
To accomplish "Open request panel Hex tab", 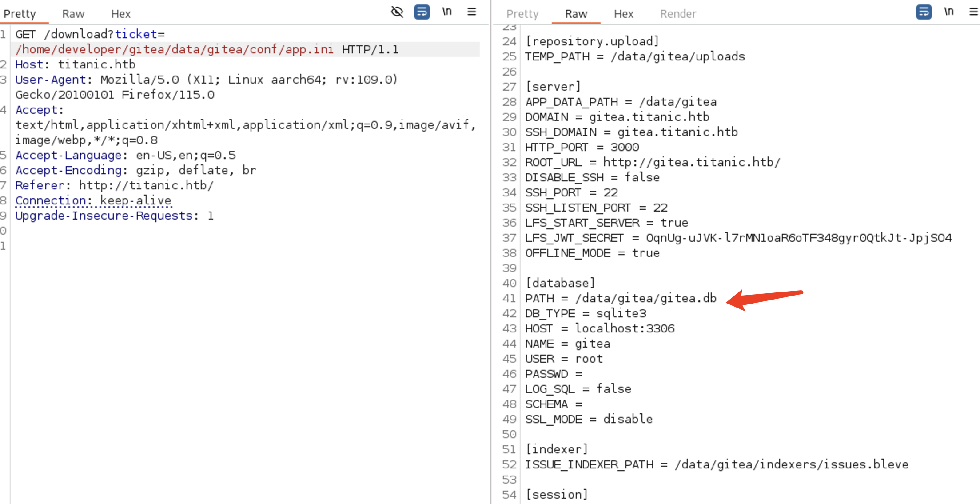I will click(x=120, y=14).
